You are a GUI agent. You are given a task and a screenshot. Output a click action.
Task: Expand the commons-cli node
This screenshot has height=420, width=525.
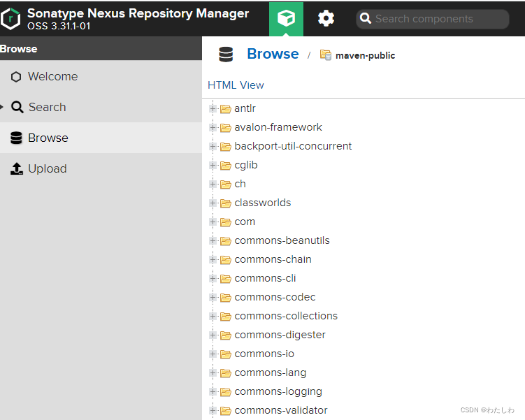213,278
